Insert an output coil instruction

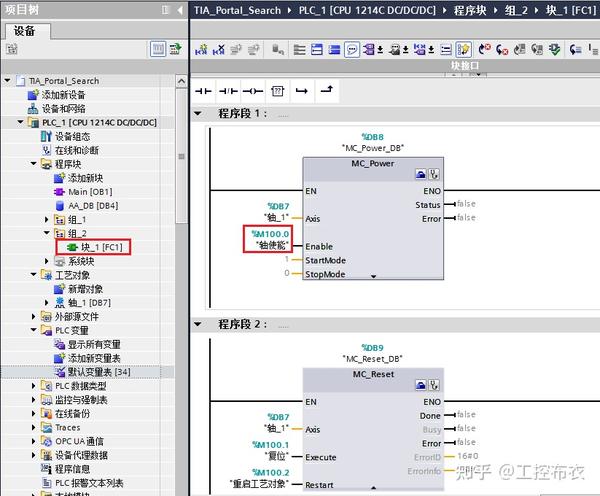coord(253,91)
